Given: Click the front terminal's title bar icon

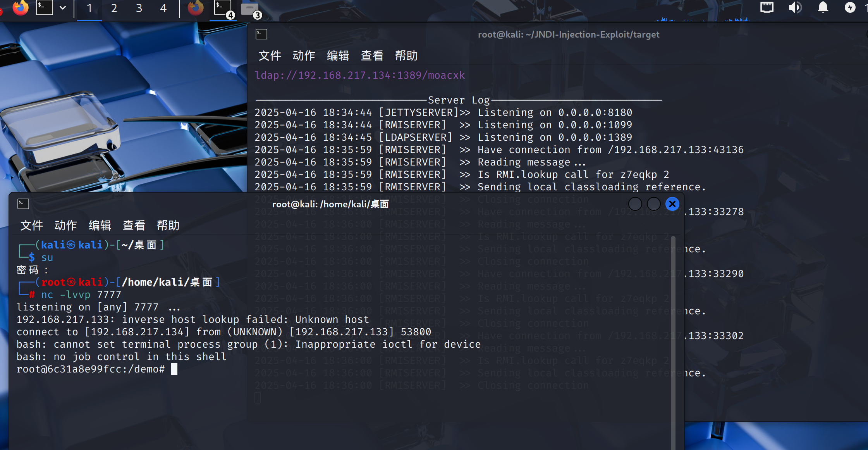Looking at the screenshot, I should (x=23, y=204).
